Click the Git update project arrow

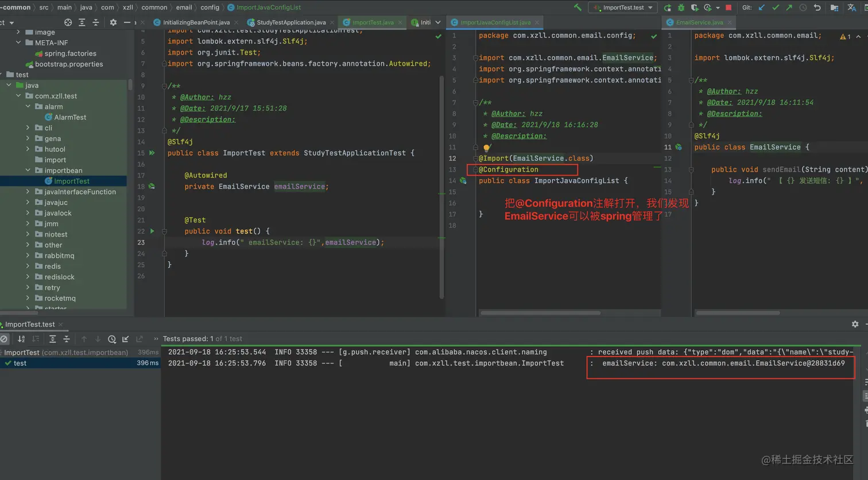coord(762,7)
